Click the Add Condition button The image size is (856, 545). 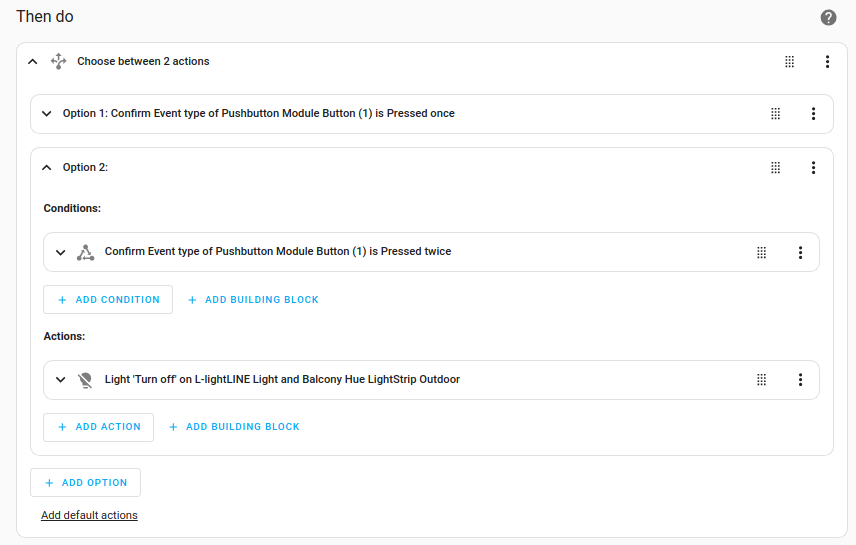108,300
